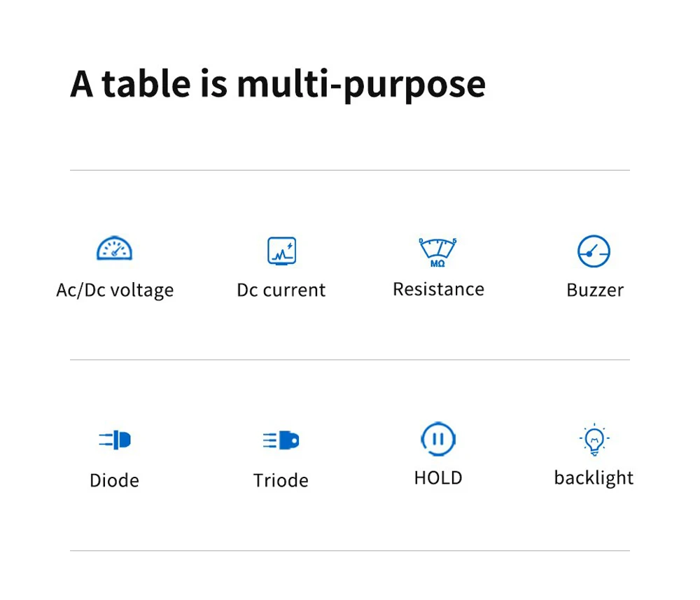Click the Ac/Dc voltage gauge icon

coord(115,248)
